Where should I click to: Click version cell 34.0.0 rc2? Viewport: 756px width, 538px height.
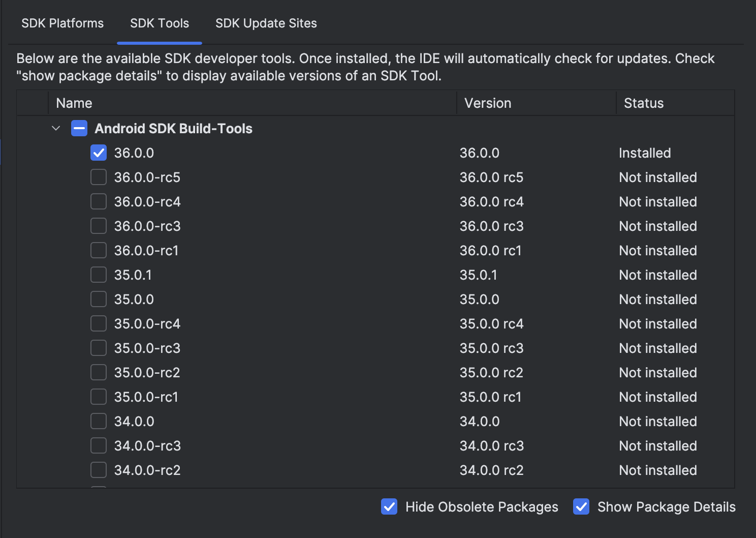click(x=491, y=470)
